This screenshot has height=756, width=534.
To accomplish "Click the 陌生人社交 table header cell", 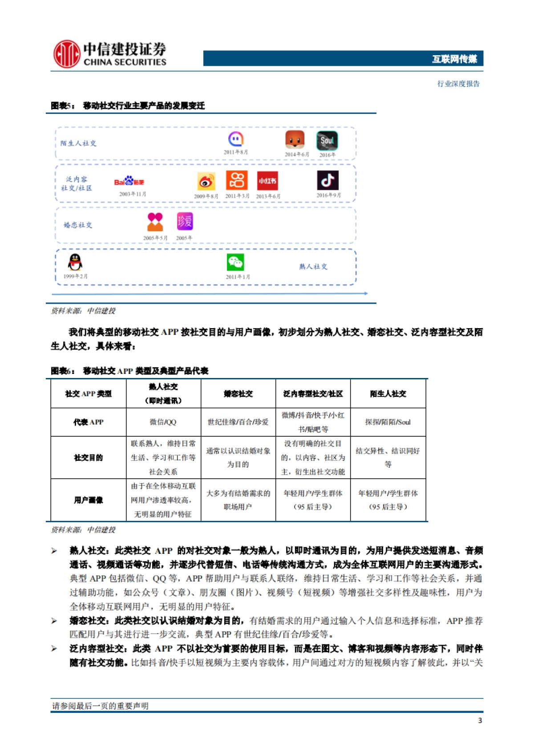I will pyautogui.click(x=388, y=394).
